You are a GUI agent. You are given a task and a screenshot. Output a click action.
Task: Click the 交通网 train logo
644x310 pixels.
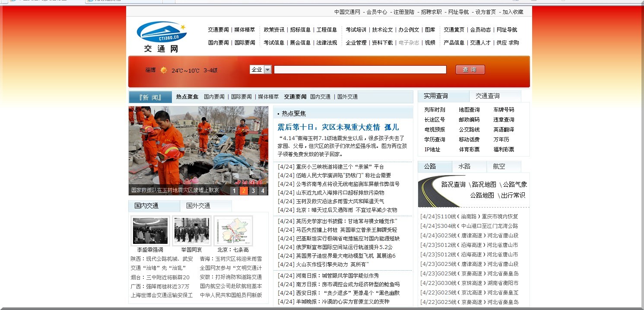(161, 32)
